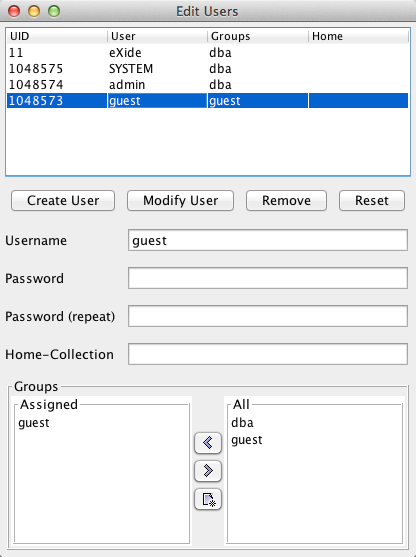
Task: Click the UID column header
Action: pyautogui.click(x=57, y=36)
